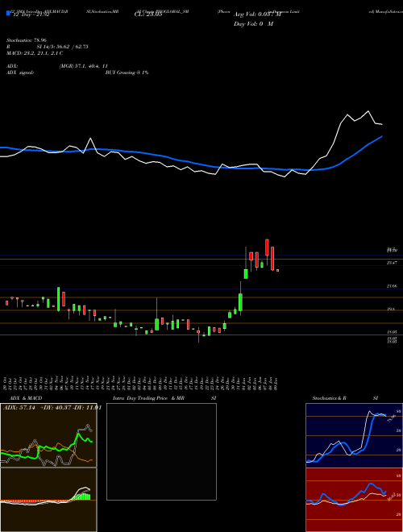Open the ADX indicator chart panel

(x=48, y=435)
